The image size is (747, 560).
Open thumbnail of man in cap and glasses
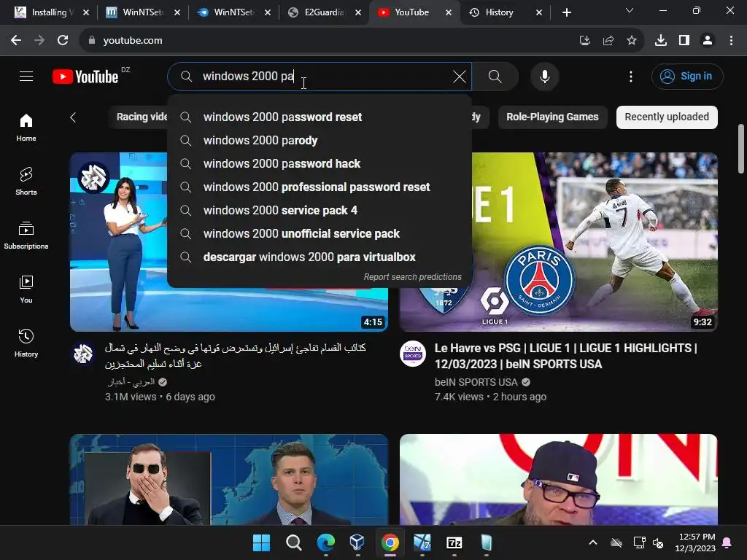pos(559,479)
